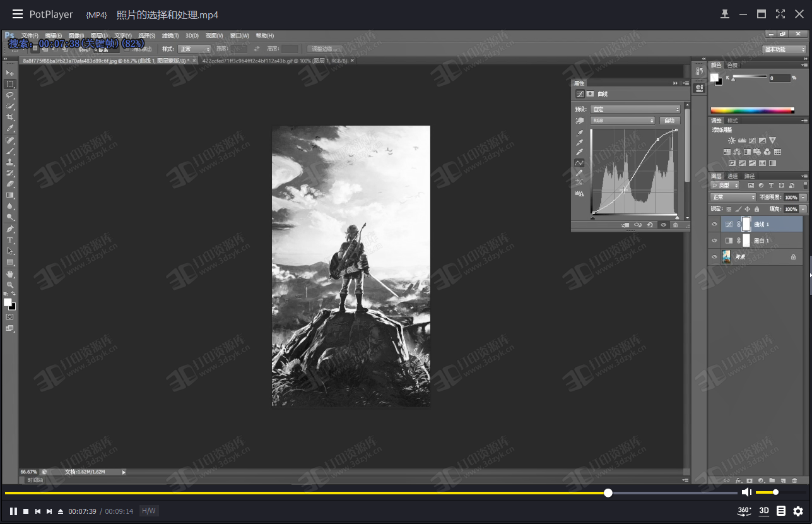Screen dimensions: 812x524
Task: Click the reset adjustment icon in Properties
Action: point(650,225)
